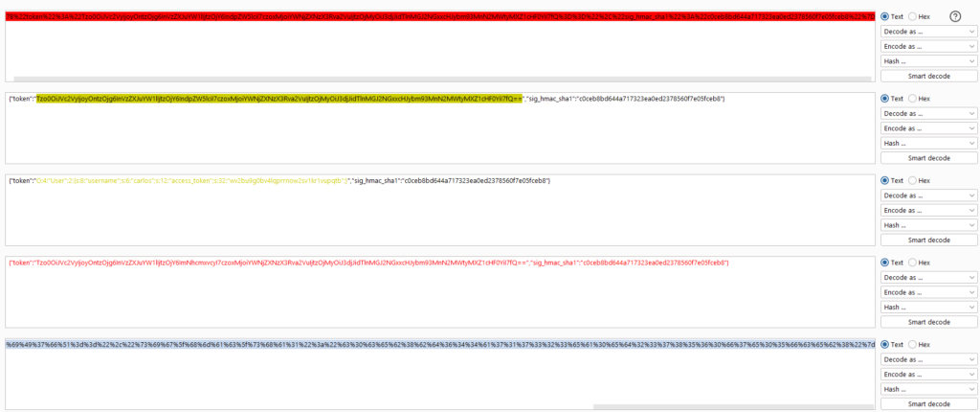Screen dimensions: 980x412
Task: Click the decoded O:4:"User" serialized object text
Action: point(191,181)
